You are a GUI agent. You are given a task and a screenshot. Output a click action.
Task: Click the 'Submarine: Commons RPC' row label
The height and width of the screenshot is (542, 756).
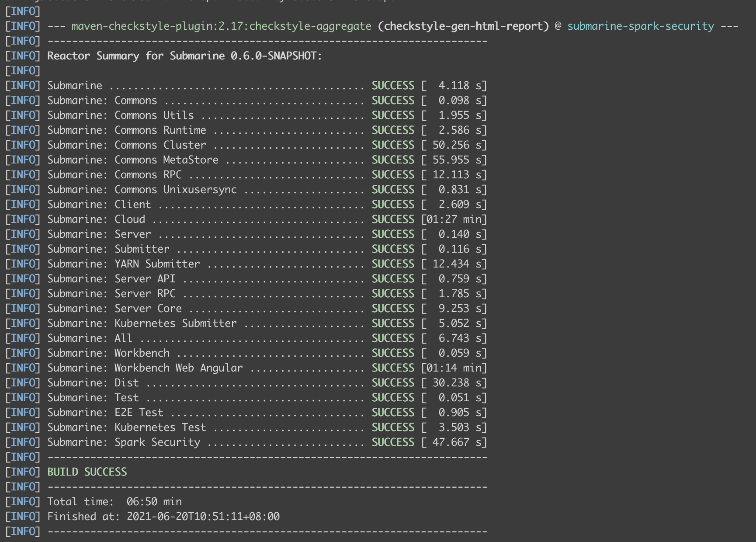click(x=114, y=175)
